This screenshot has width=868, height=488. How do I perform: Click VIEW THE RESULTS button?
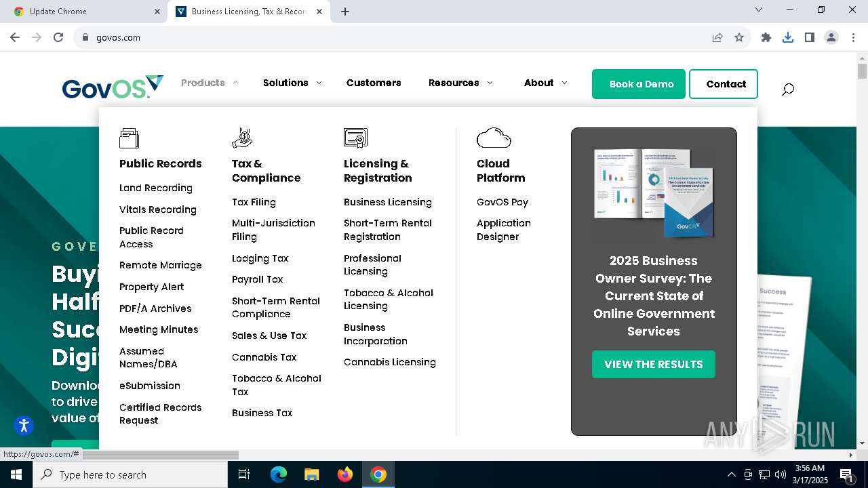pos(654,364)
